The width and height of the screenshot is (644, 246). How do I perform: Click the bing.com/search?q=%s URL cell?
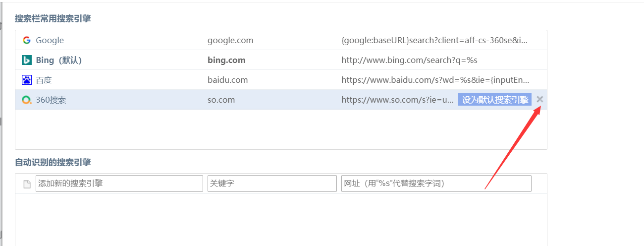(409, 60)
